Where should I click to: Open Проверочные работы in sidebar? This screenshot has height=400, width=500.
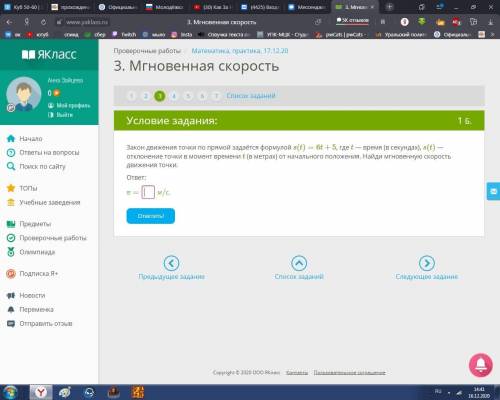point(46,238)
